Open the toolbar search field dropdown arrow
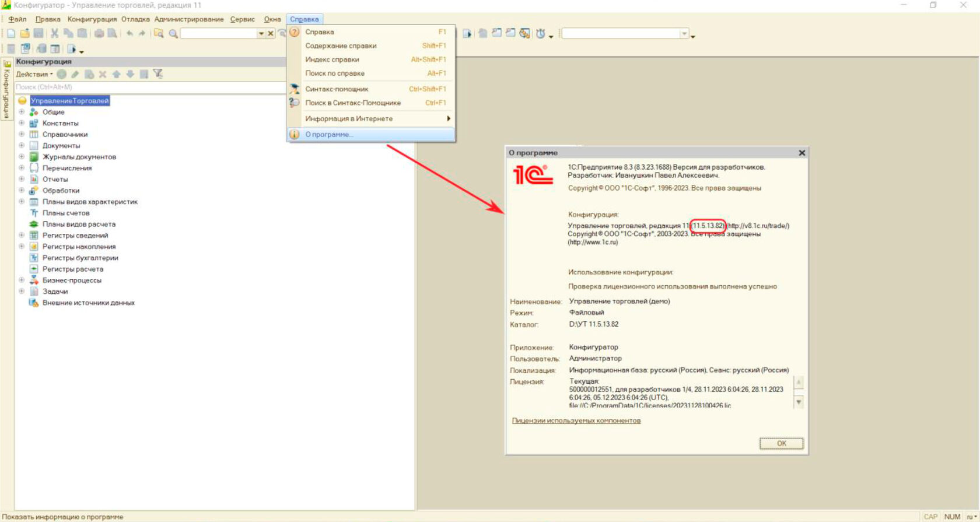Screen dimensions: 980x522 tap(261, 34)
